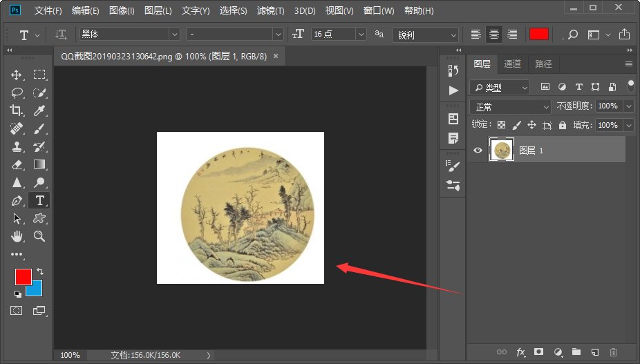Select the Rectangular Marquee tool

39,75
